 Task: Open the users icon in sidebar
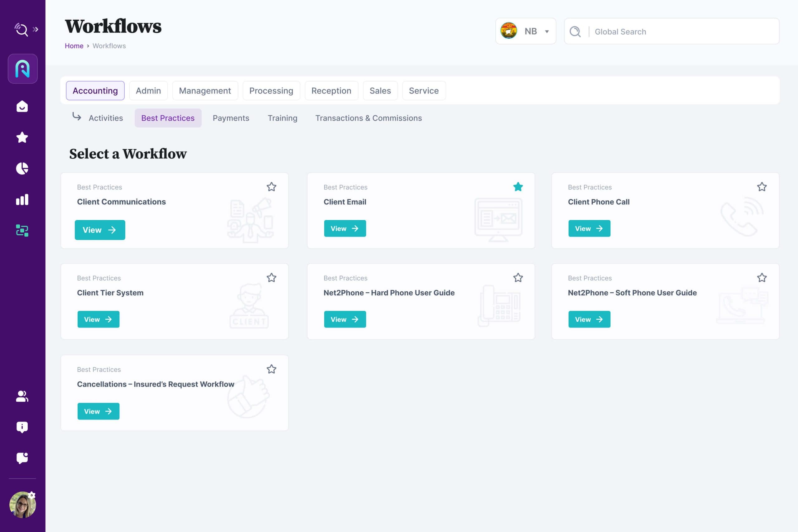pyautogui.click(x=22, y=396)
